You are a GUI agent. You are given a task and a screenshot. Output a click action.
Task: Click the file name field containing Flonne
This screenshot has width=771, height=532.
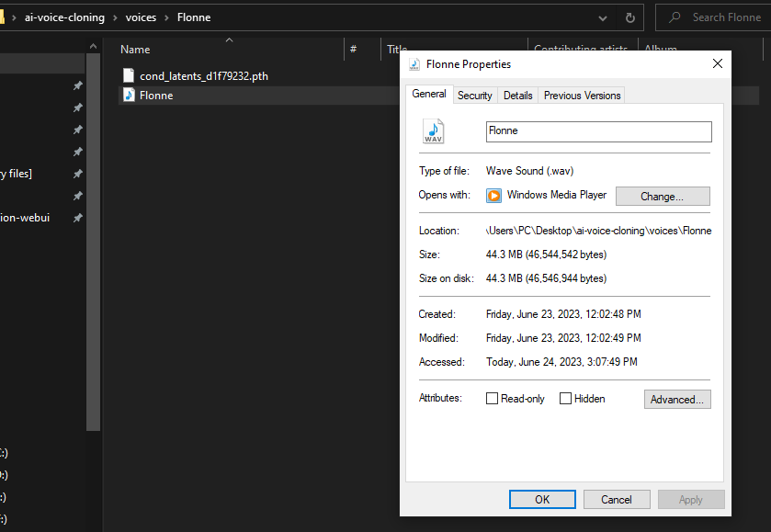(598, 131)
